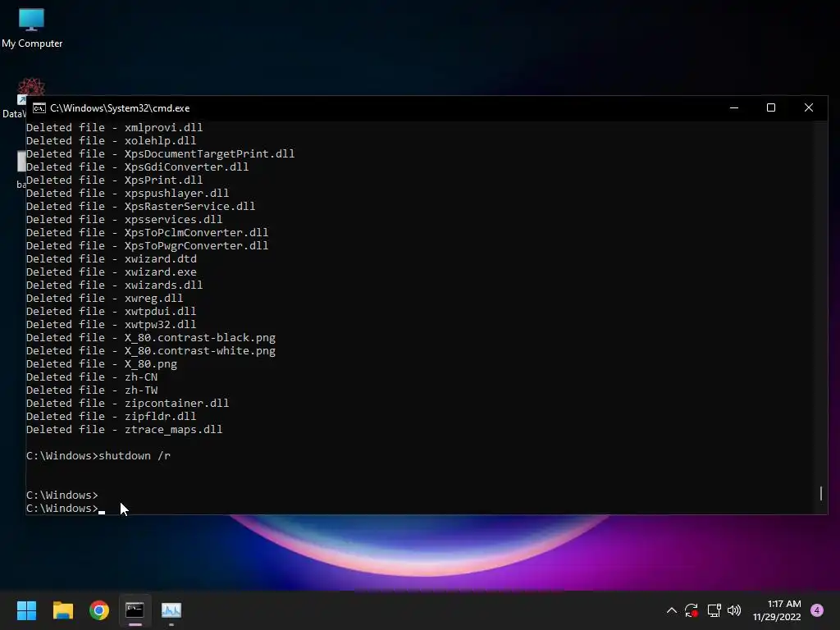
Task: Click the 'Deleted file - X_80.png' line
Action: (x=101, y=363)
